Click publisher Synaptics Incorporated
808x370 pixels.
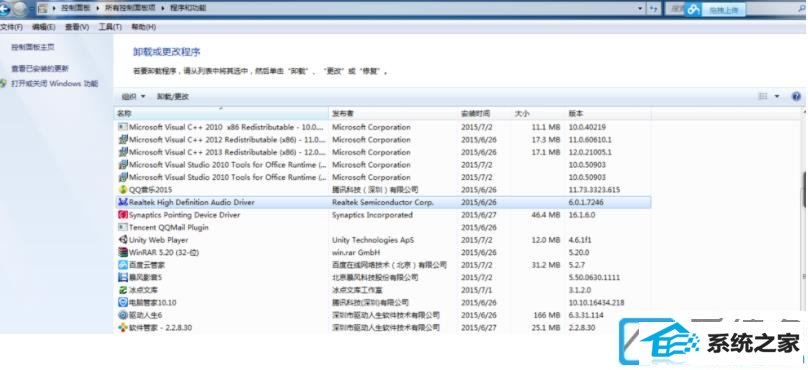372,215
